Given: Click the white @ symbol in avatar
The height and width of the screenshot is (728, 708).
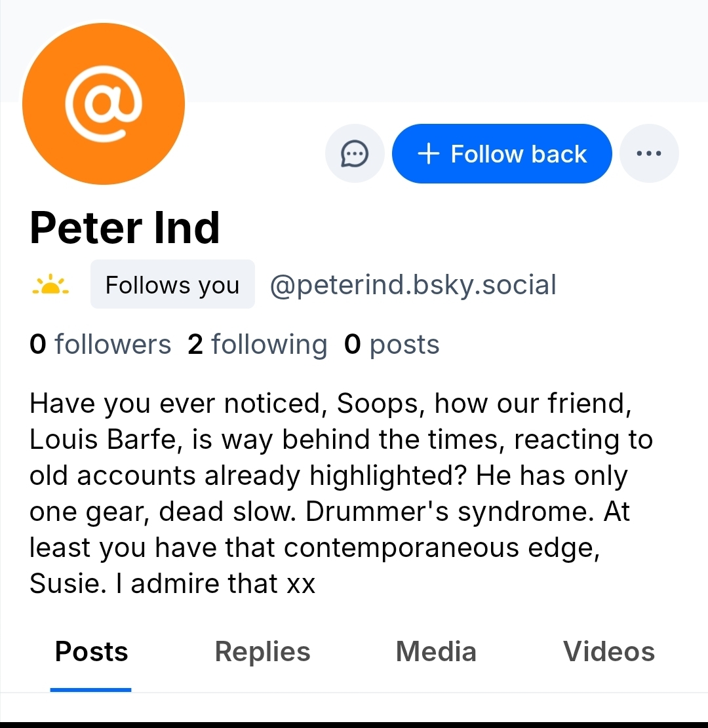Looking at the screenshot, I should click(104, 105).
